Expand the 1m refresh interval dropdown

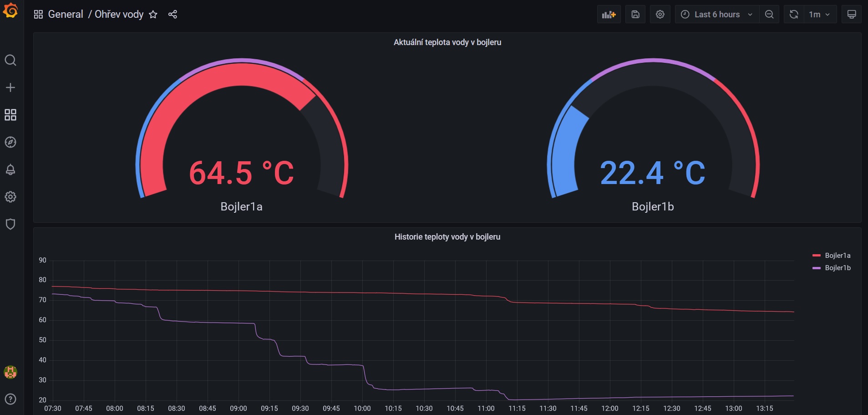[819, 15]
